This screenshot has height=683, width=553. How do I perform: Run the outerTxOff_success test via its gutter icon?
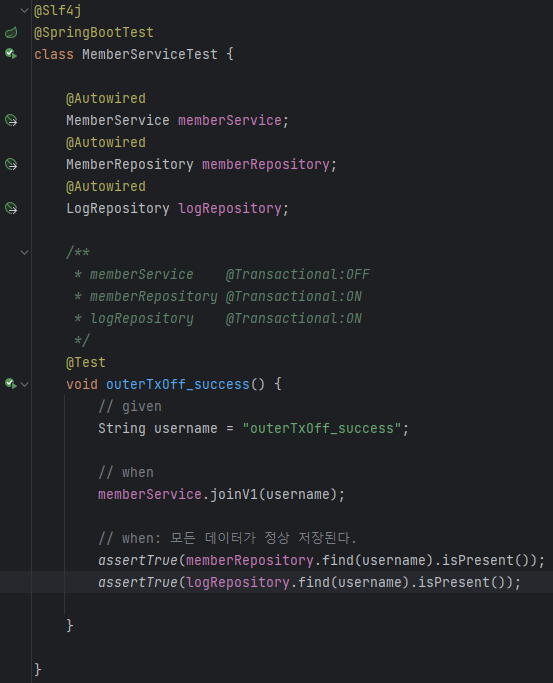pyautogui.click(x=10, y=384)
